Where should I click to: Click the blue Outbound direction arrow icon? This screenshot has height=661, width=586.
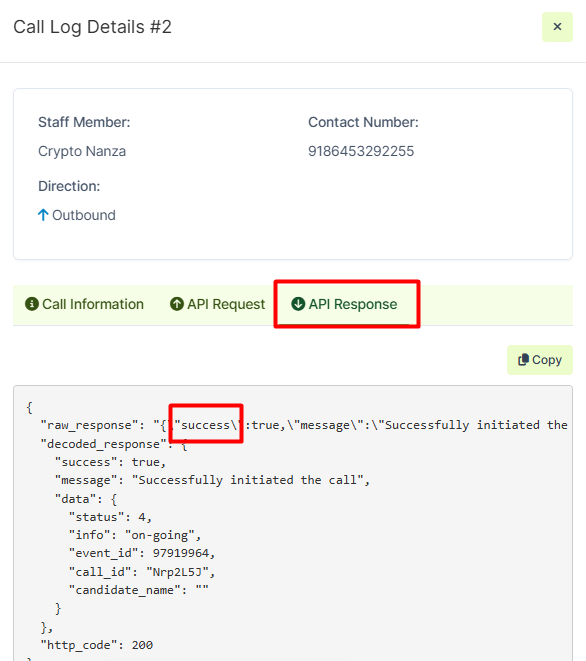(x=43, y=215)
